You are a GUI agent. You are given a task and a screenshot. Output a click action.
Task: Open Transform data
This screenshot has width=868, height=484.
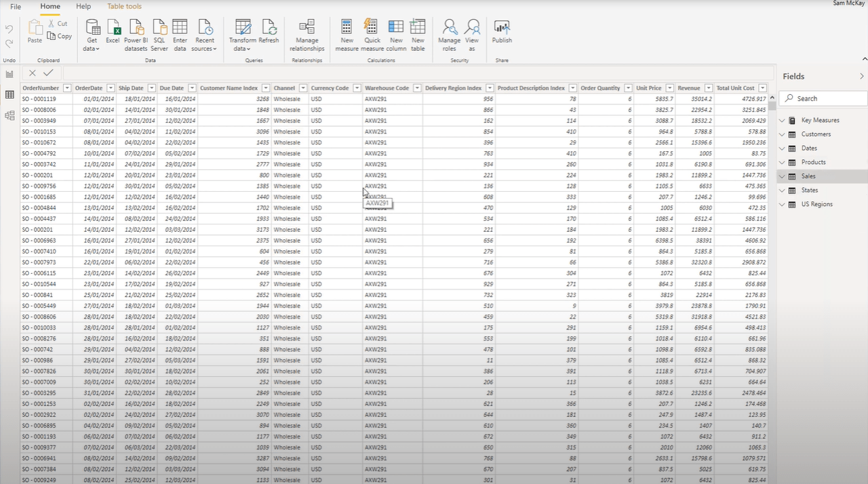click(x=243, y=35)
